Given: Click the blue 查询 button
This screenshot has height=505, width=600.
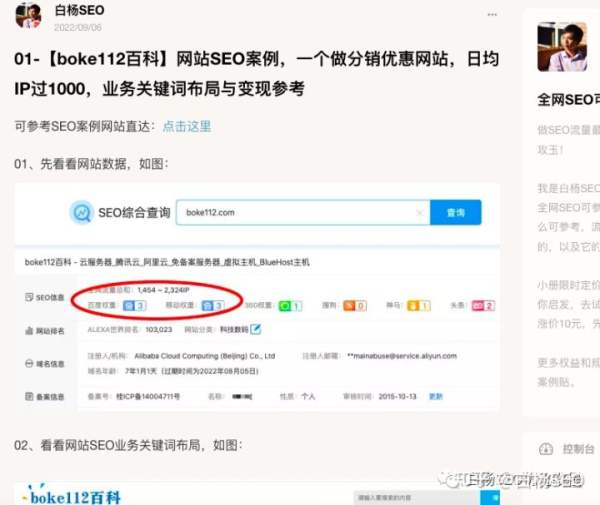Looking at the screenshot, I should pyautogui.click(x=456, y=212).
